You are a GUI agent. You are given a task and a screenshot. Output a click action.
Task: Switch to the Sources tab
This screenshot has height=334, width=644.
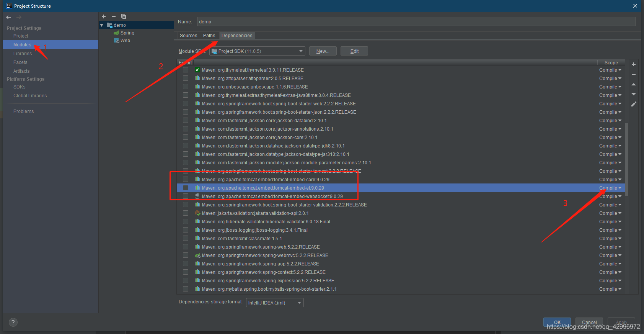click(189, 36)
